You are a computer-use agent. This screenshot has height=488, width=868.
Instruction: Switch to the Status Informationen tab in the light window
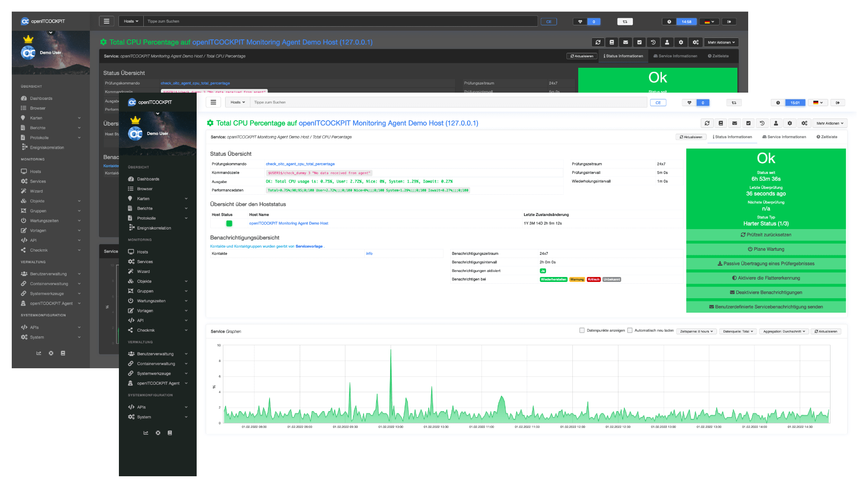[732, 137]
